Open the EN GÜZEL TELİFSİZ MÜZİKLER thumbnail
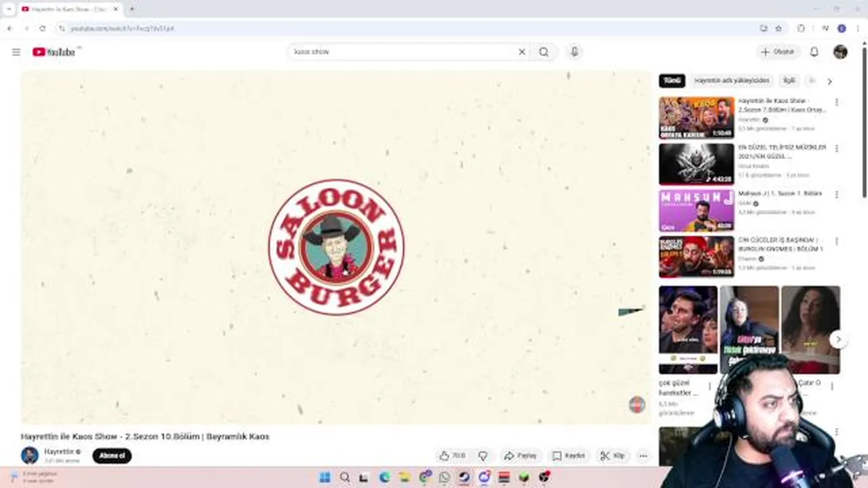 (x=696, y=164)
